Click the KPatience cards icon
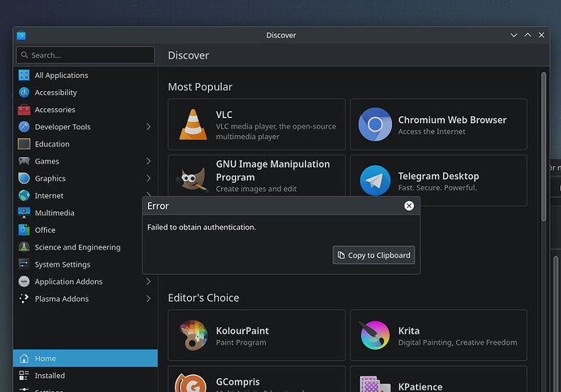 click(x=375, y=384)
